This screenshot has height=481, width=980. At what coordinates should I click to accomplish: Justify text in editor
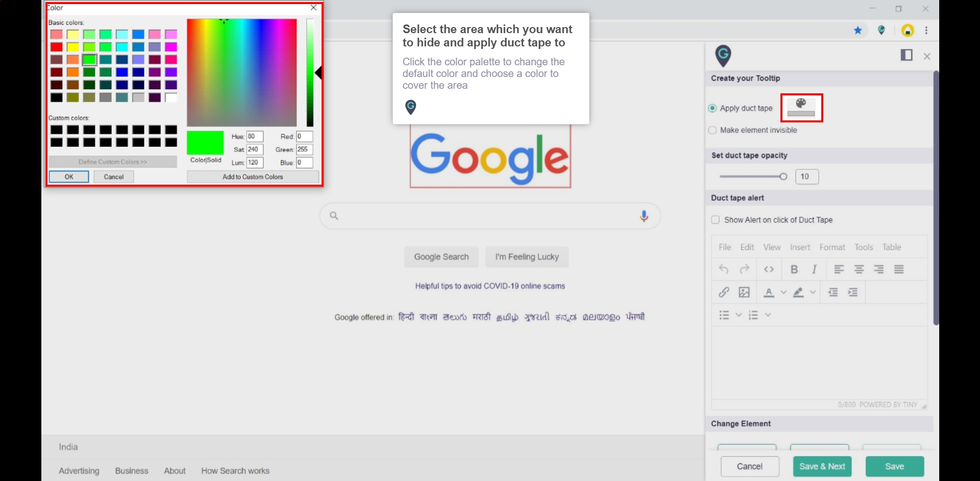coord(899,269)
